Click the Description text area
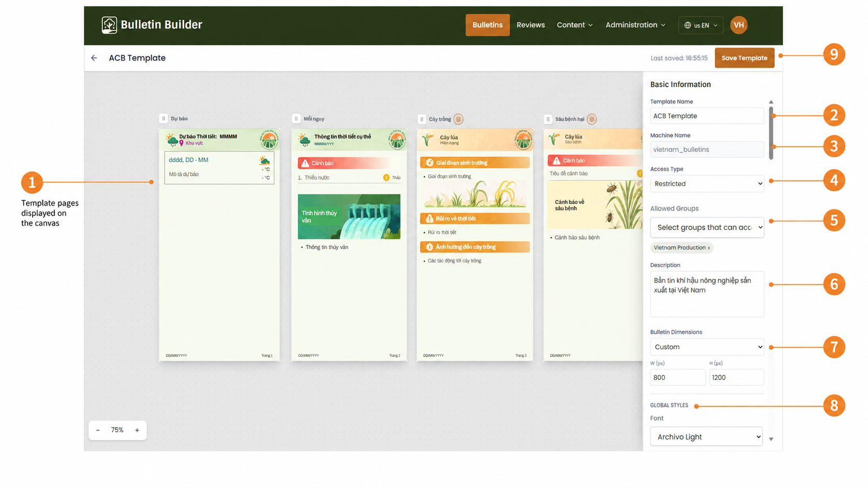 point(707,294)
